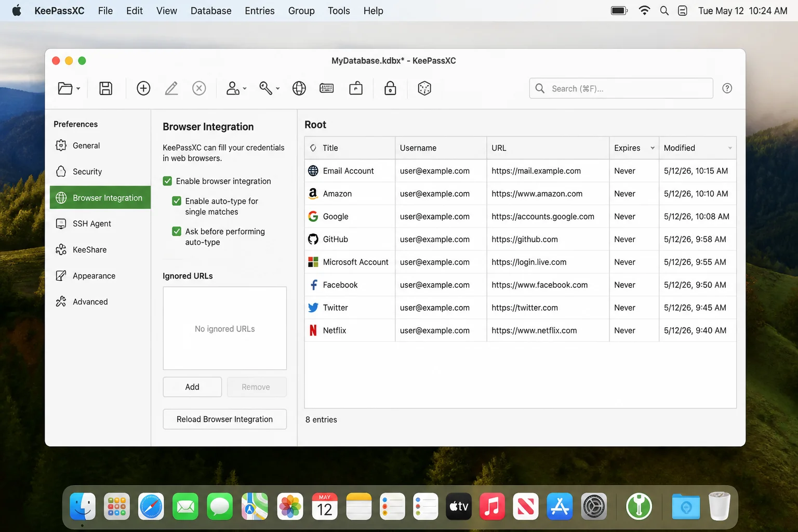Click the URL column header
This screenshot has height=532, width=798.
[x=548, y=148]
